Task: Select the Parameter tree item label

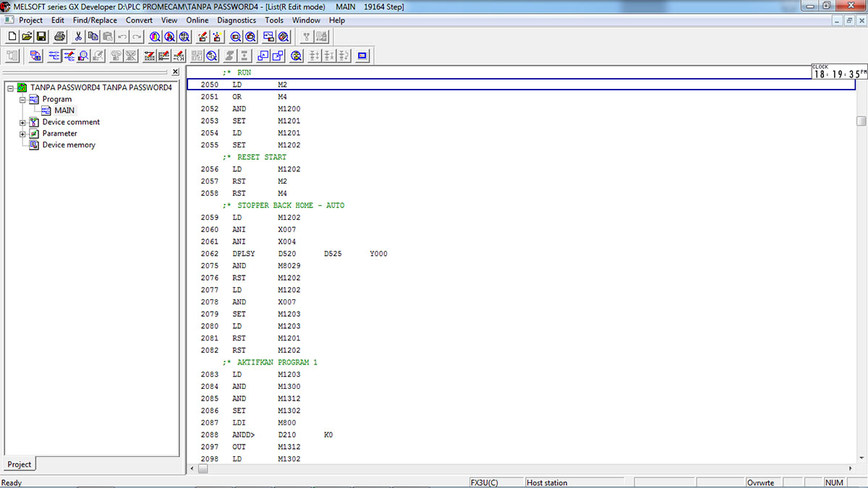Action: coord(59,133)
